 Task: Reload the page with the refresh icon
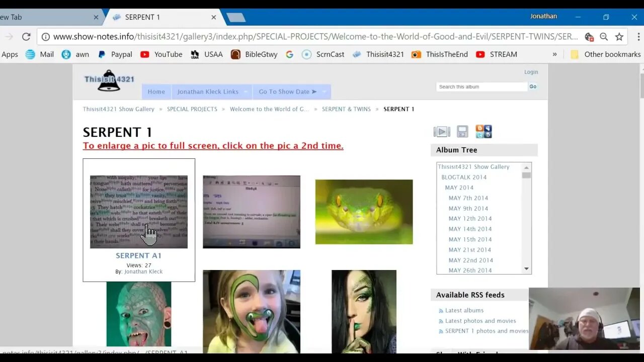26,37
